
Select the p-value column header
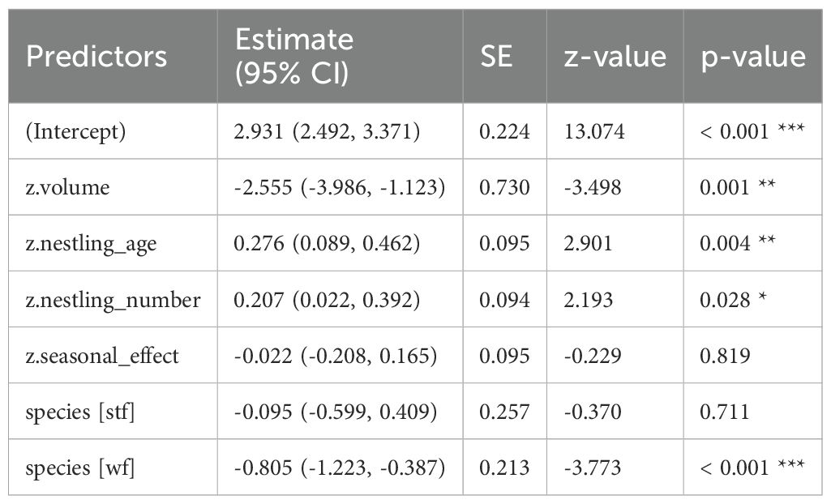click(753, 56)
